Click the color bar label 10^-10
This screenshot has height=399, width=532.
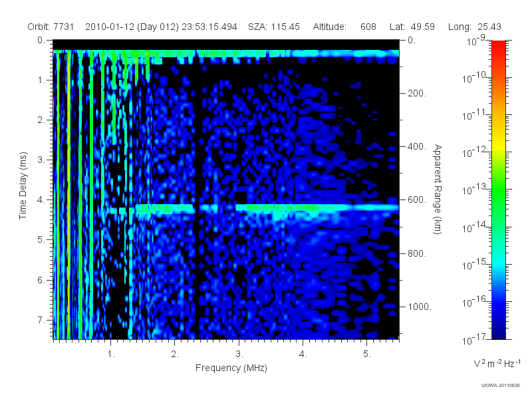[x=474, y=78]
